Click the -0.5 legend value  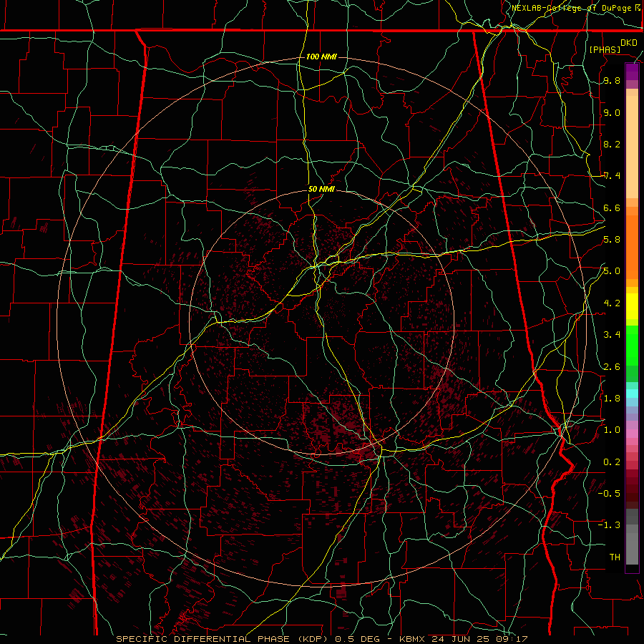coord(609,493)
